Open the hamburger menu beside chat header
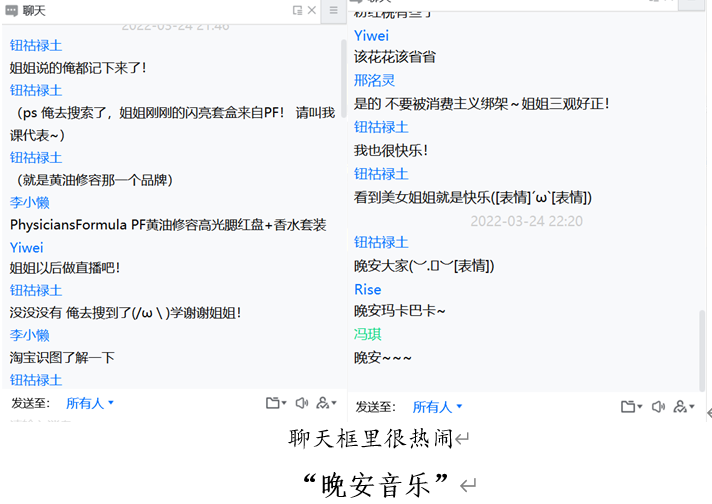This screenshot has width=712, height=504. [334, 10]
